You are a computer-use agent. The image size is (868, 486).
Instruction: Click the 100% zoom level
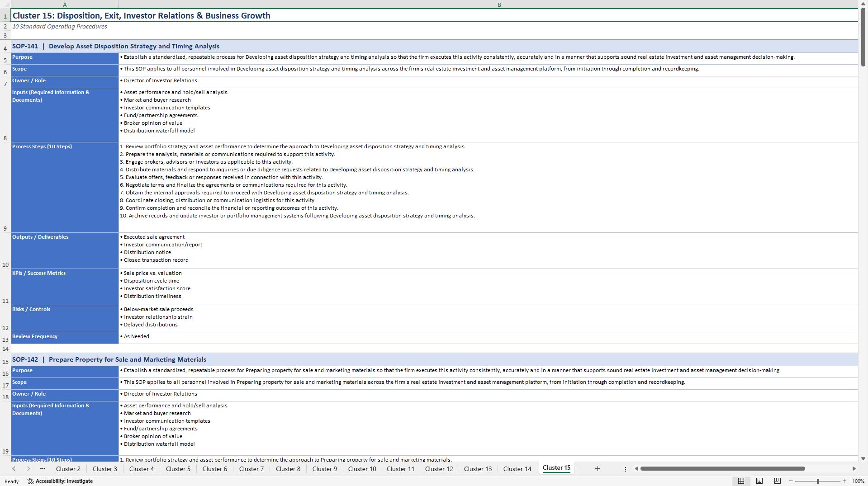click(858, 481)
